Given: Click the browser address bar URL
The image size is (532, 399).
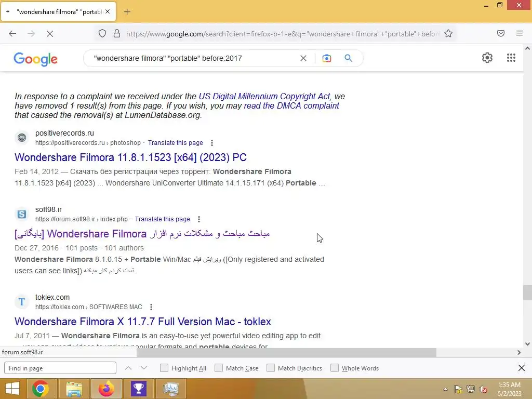Looking at the screenshot, I should 282,34.
